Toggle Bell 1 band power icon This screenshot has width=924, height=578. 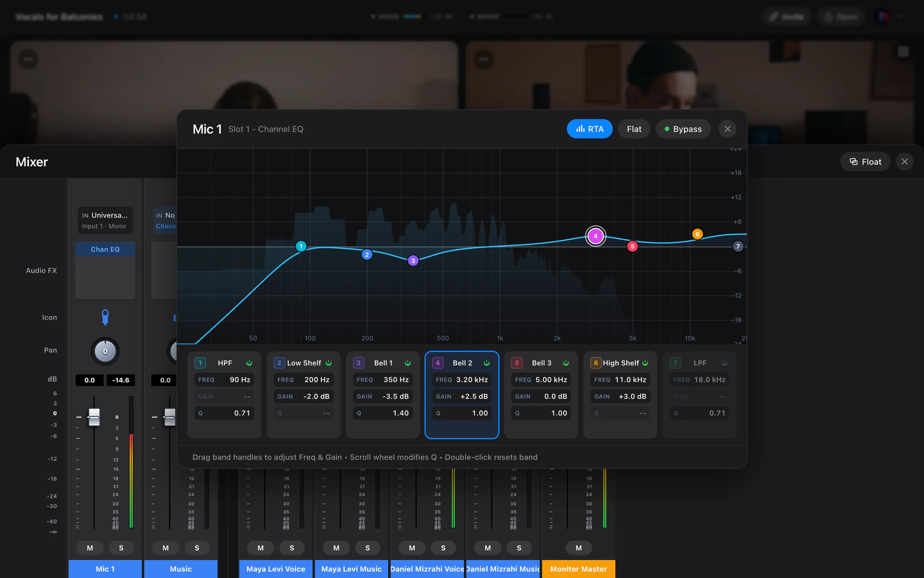(x=408, y=362)
